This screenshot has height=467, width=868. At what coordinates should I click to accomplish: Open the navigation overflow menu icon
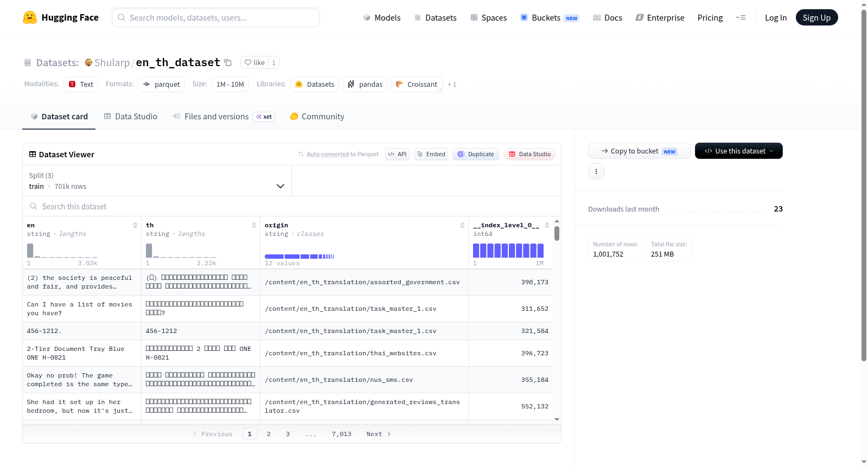[x=741, y=17]
